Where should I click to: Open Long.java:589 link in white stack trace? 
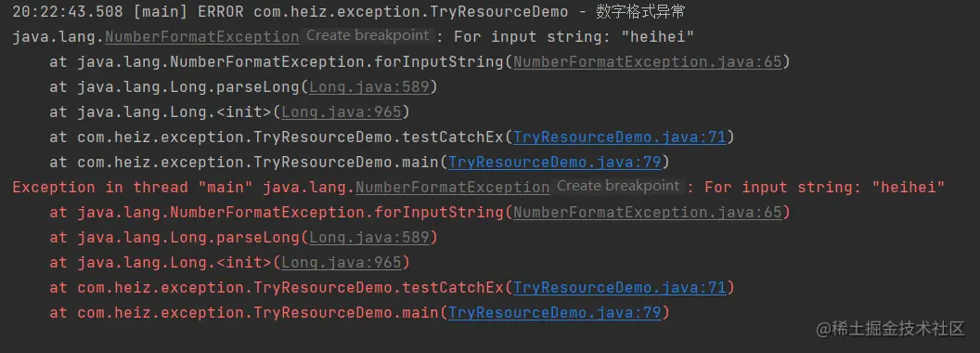[369, 87]
